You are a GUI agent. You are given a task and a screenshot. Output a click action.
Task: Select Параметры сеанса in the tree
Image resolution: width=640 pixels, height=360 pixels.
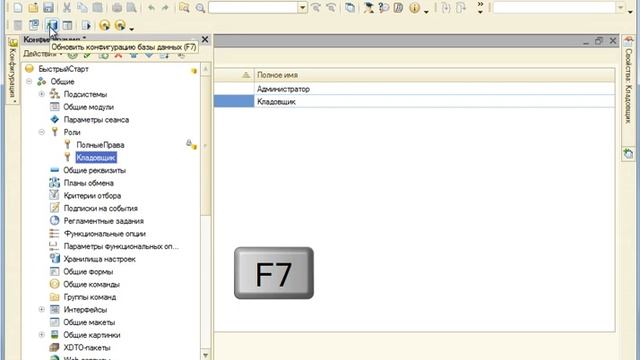pyautogui.click(x=96, y=120)
